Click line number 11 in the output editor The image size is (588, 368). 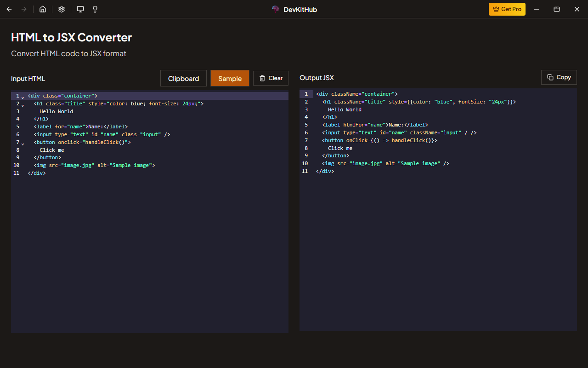(x=305, y=171)
